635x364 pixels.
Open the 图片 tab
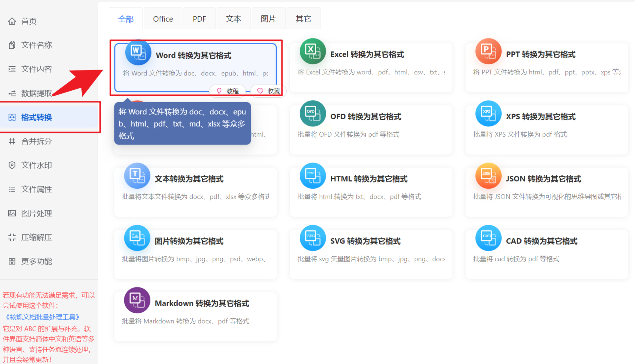pos(268,19)
